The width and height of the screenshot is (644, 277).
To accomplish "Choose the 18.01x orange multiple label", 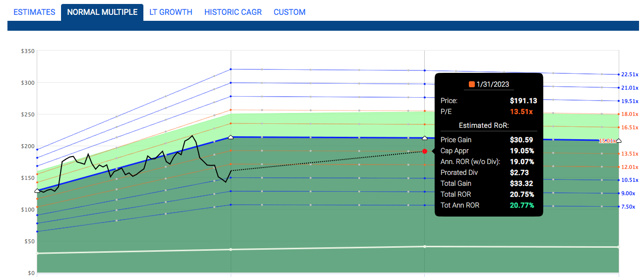I will [630, 114].
